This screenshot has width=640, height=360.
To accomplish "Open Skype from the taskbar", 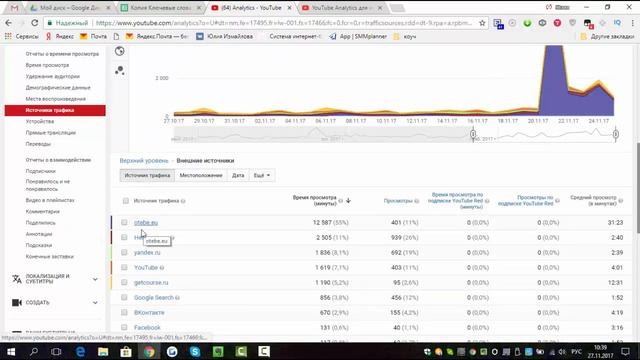I will click(x=195, y=351).
